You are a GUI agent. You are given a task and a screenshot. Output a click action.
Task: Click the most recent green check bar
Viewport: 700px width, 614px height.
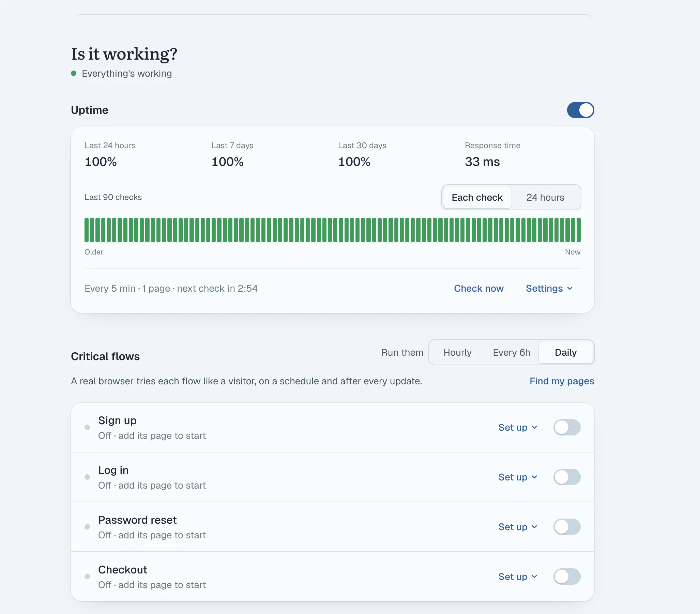[x=578, y=230]
